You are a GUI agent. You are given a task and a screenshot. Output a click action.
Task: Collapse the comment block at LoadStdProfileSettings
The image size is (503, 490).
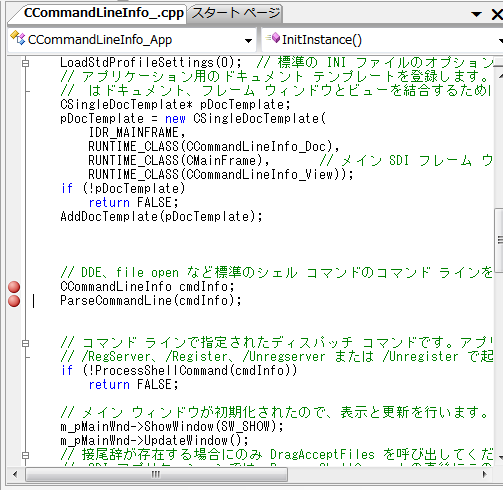tap(25, 63)
